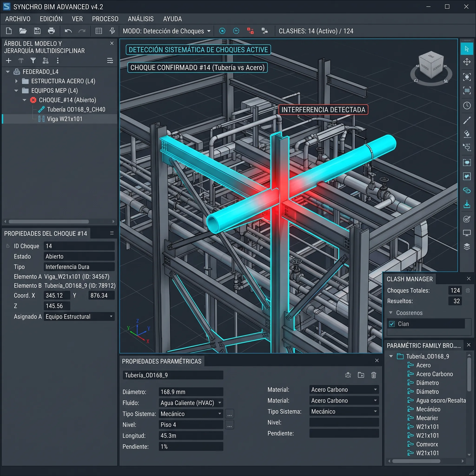The image size is (476, 476).
Task: Click the ellipsis button beside Nivel
Action: tap(229, 425)
